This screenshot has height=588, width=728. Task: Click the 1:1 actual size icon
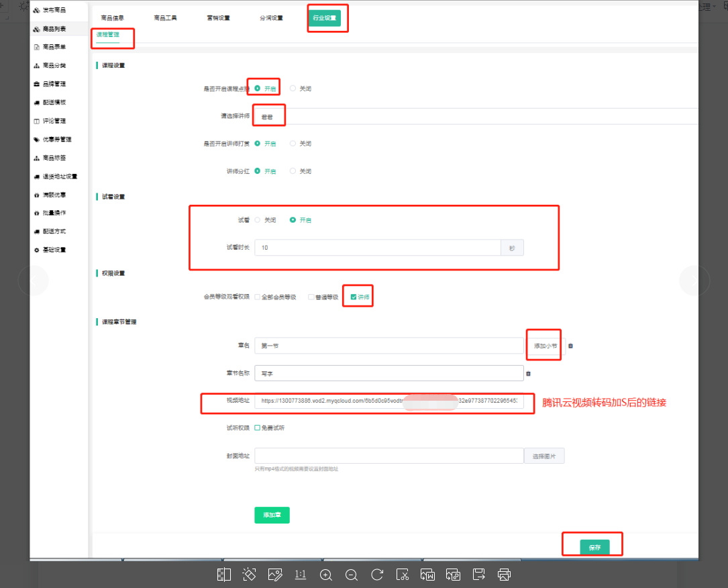(301, 575)
